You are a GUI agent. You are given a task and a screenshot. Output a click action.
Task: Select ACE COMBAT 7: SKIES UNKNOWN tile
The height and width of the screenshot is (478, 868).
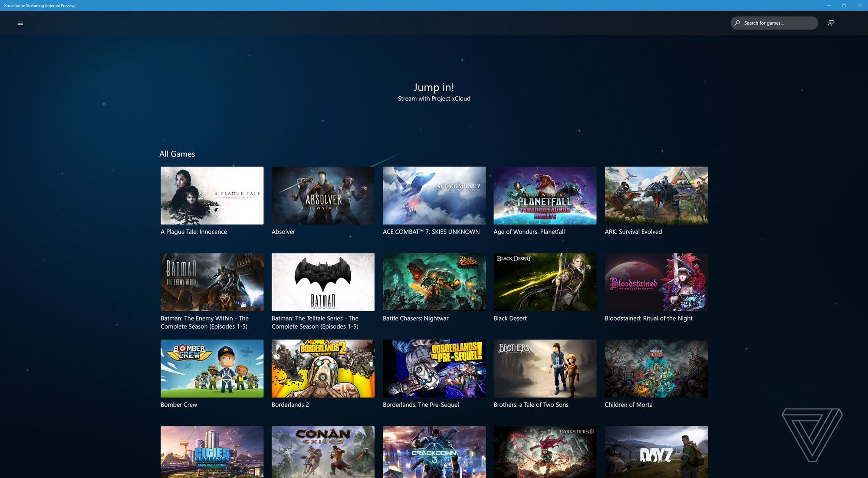(x=434, y=195)
